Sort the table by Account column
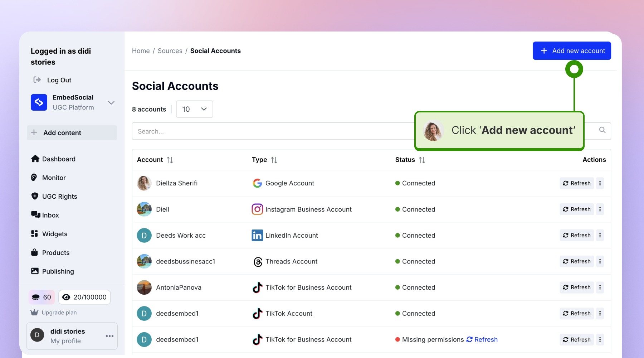 click(170, 160)
